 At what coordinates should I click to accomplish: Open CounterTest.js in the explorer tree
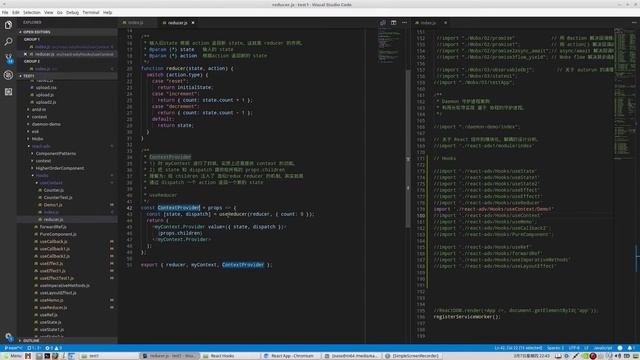58,198
